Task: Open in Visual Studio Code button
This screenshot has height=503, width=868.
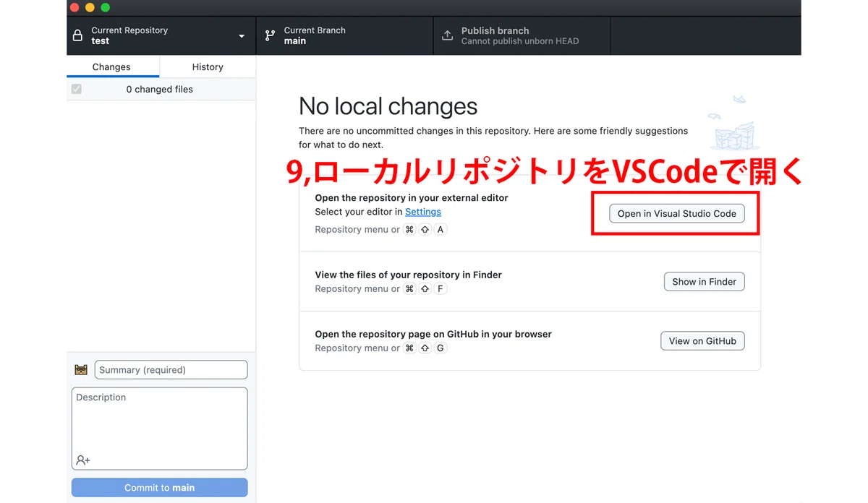Action: [x=677, y=213]
